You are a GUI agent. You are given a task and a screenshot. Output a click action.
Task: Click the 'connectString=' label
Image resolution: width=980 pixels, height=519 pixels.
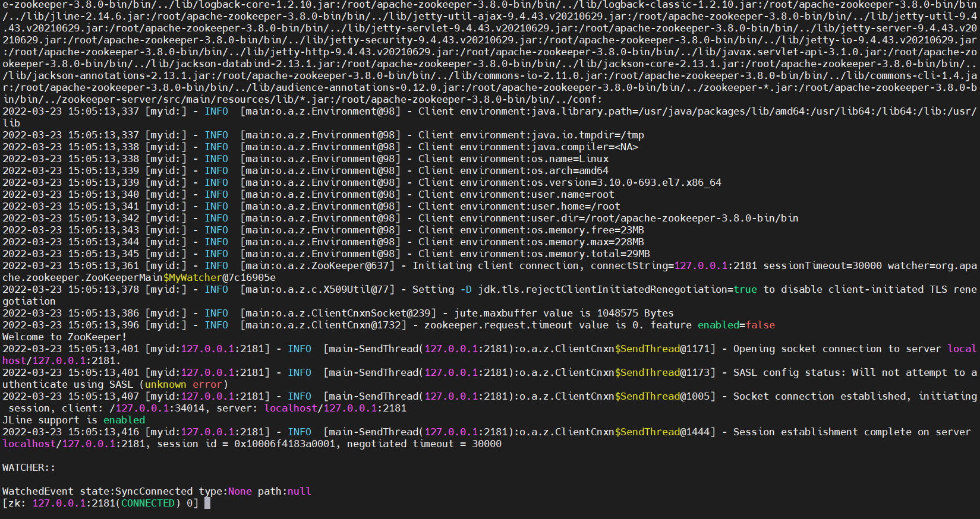(x=632, y=265)
